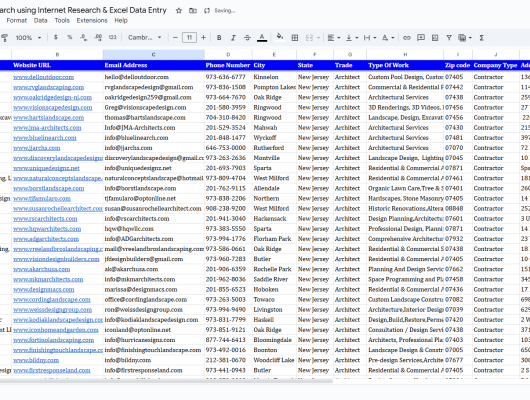Open vertical align dropdown
The width and height of the screenshot is (530, 400).
pos(352,38)
